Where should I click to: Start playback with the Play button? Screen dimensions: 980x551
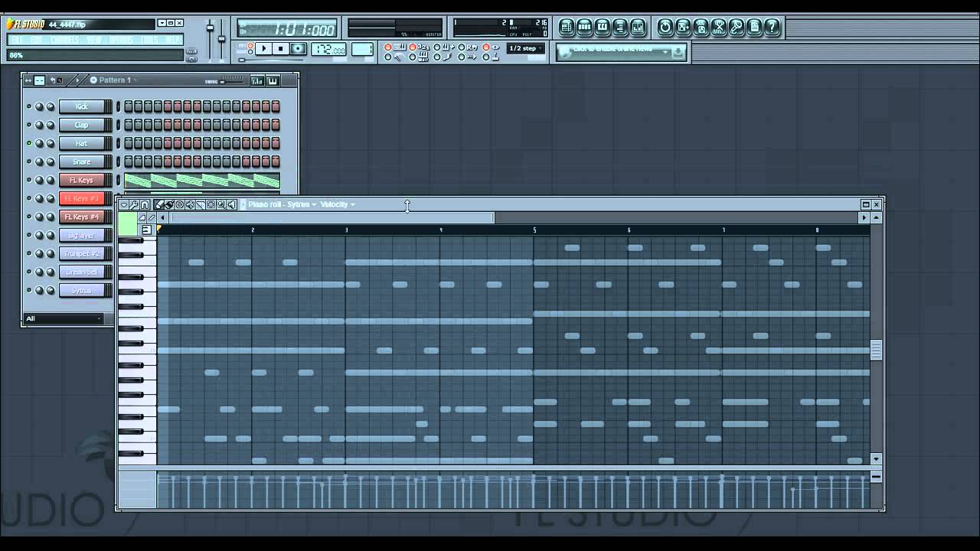263,48
